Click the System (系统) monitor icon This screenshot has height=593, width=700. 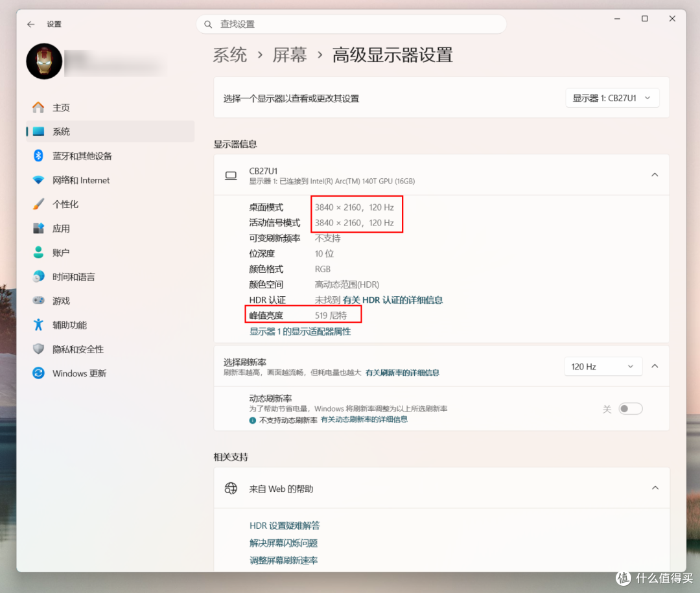(x=38, y=132)
